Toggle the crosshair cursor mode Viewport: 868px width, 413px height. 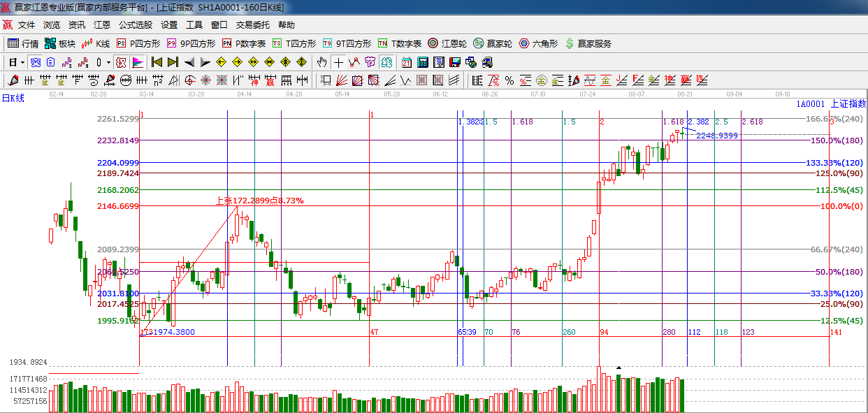(338, 62)
